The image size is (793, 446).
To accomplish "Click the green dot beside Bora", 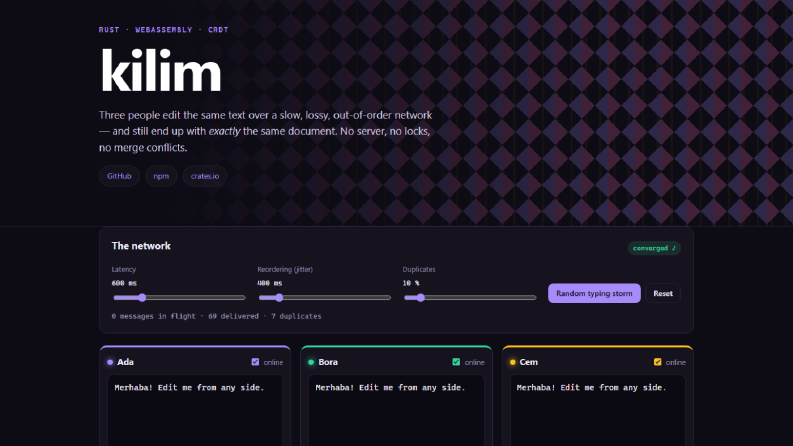I will point(311,362).
